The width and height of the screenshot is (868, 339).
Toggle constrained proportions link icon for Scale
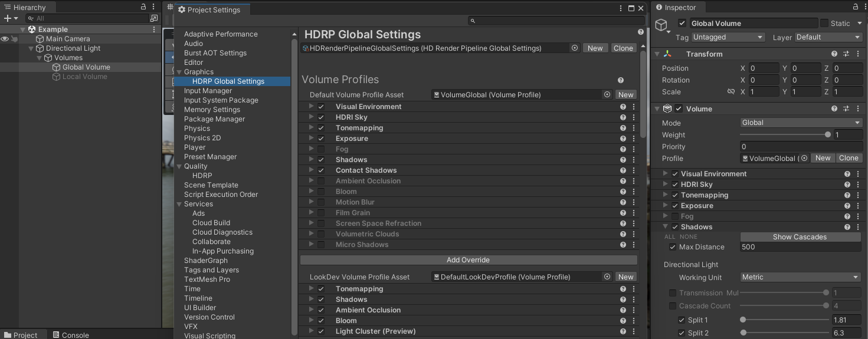click(731, 92)
